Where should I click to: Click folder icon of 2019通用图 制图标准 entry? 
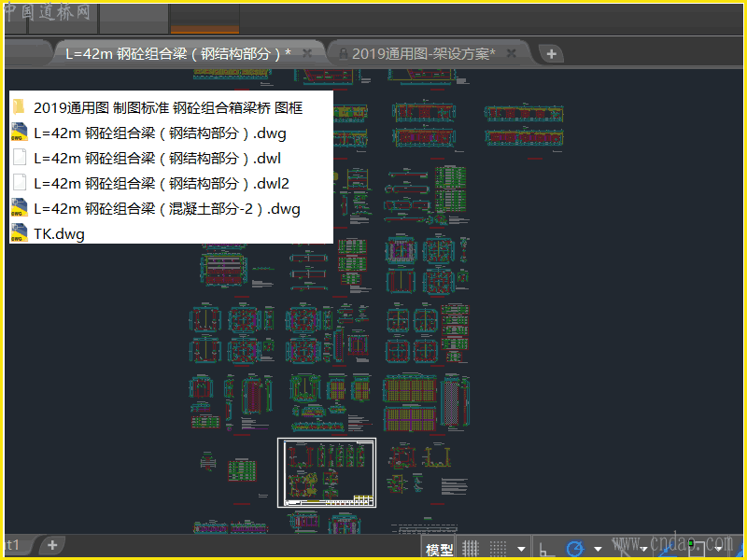click(x=19, y=107)
